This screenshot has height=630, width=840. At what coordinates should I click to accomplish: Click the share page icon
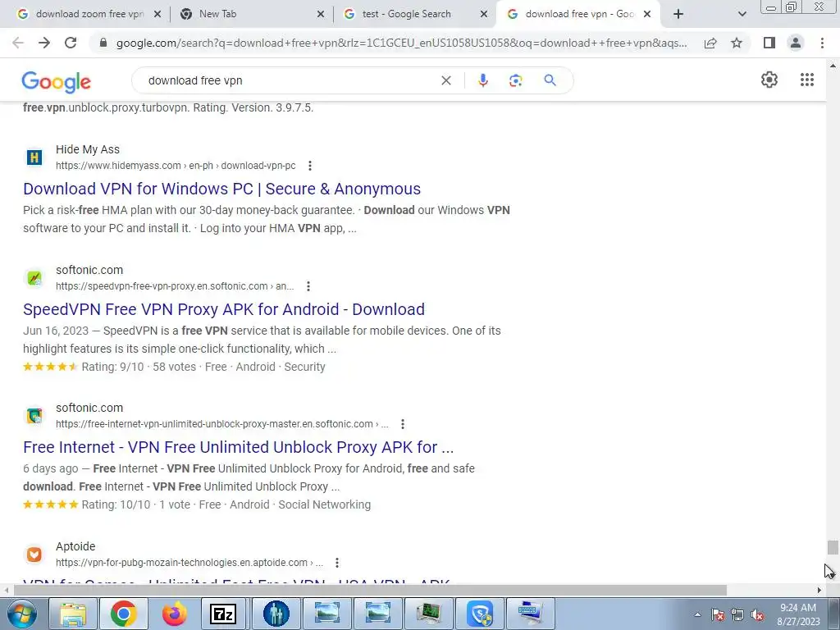pyautogui.click(x=710, y=43)
